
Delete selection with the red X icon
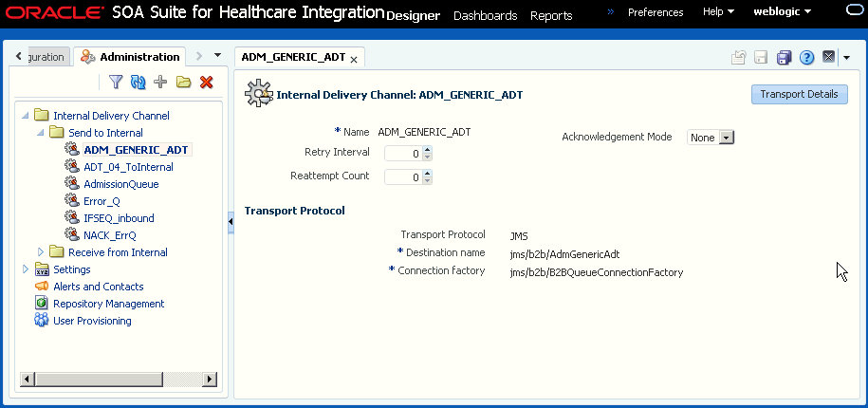207,83
